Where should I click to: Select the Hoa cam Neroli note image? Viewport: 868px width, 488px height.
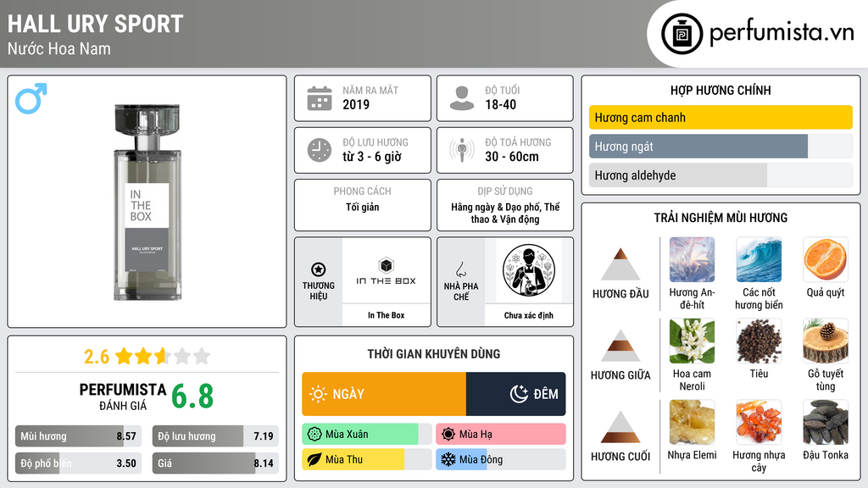692,341
